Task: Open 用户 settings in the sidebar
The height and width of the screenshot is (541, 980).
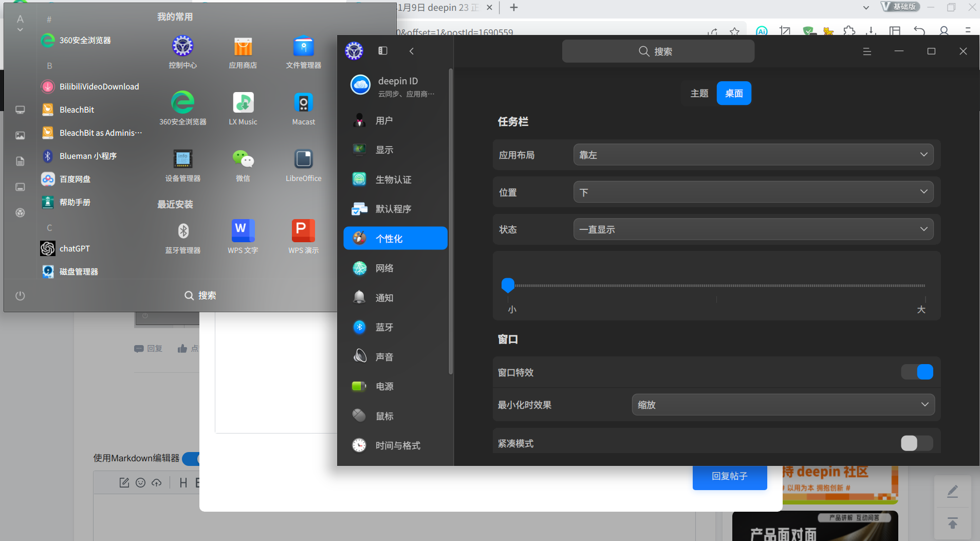Action: point(395,120)
